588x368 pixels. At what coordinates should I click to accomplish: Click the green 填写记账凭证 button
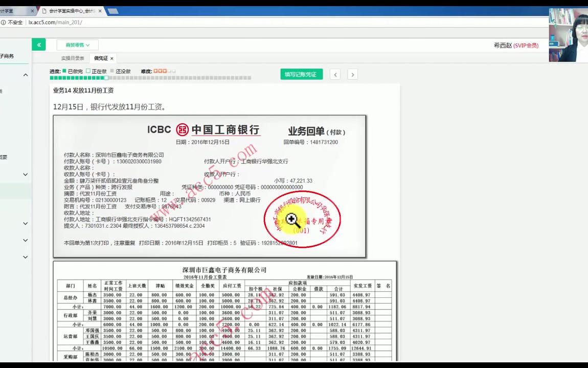pos(301,74)
